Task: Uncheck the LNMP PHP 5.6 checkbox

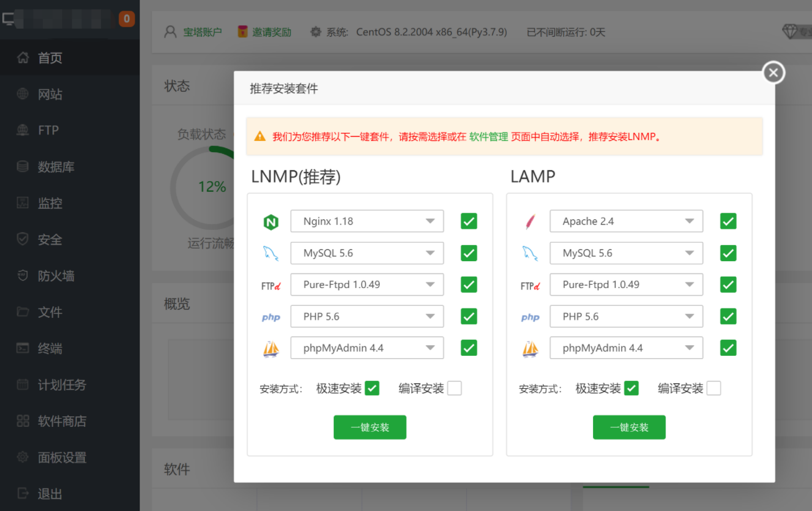Action: point(469,317)
